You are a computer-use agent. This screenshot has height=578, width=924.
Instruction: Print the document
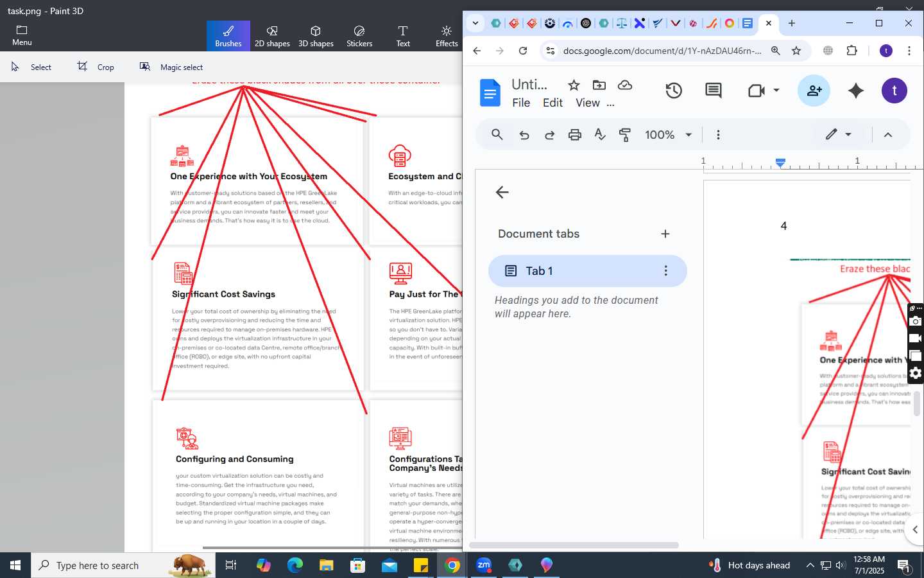(575, 134)
